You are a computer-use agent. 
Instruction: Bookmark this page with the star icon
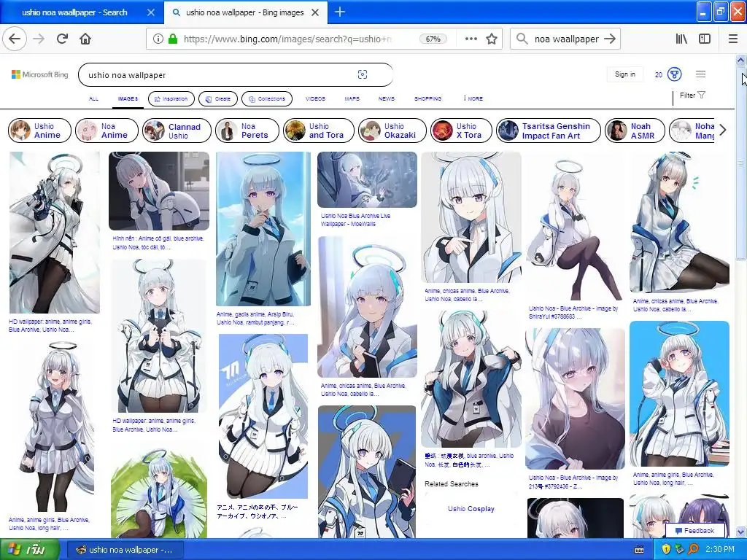point(492,39)
